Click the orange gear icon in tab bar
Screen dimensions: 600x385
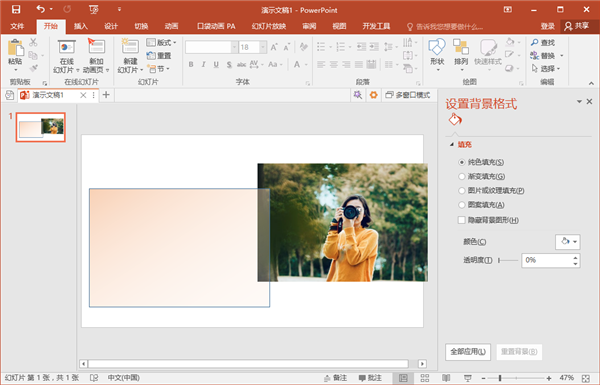[373, 95]
